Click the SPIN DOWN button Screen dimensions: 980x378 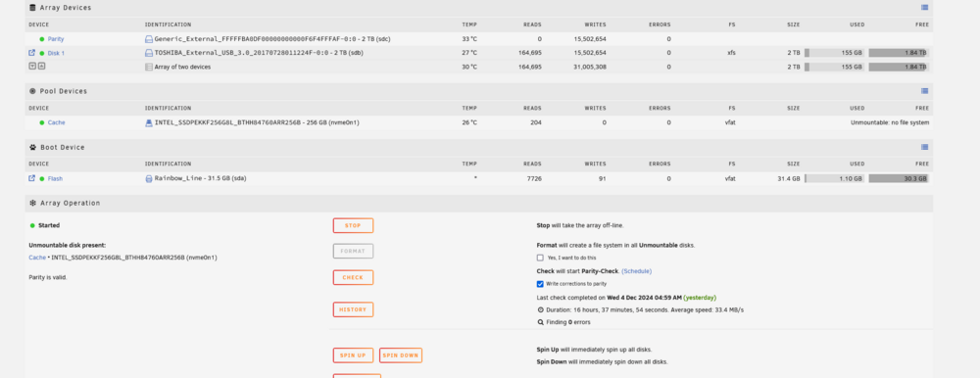[401, 355]
